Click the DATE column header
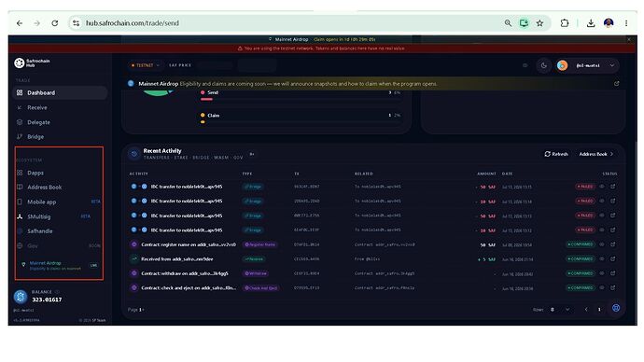The height and width of the screenshot is (362, 644). (507, 174)
